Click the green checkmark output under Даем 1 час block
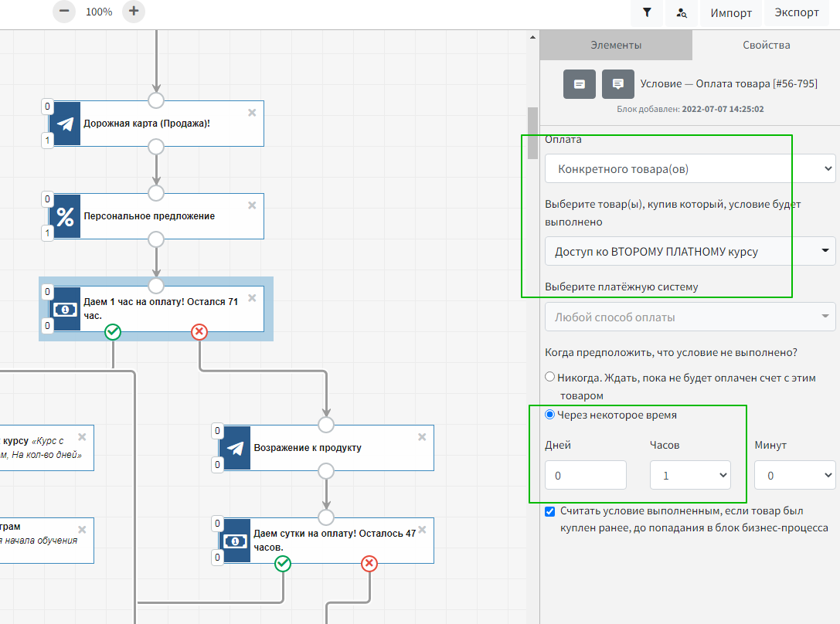 tap(113, 331)
